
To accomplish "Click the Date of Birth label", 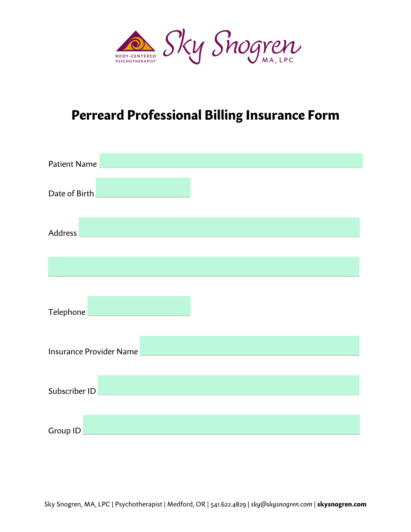I will point(71,194).
